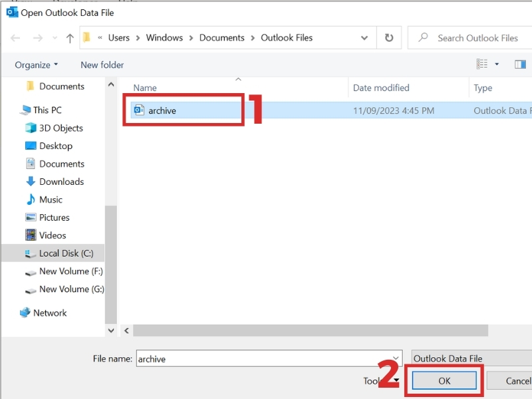Click navigation pane scroll up arrow
Screen dimensions: 532x399
point(111,84)
